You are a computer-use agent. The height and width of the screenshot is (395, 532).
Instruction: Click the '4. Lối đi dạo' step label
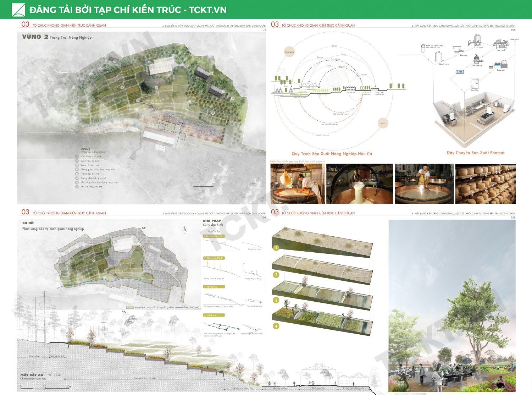(214, 315)
